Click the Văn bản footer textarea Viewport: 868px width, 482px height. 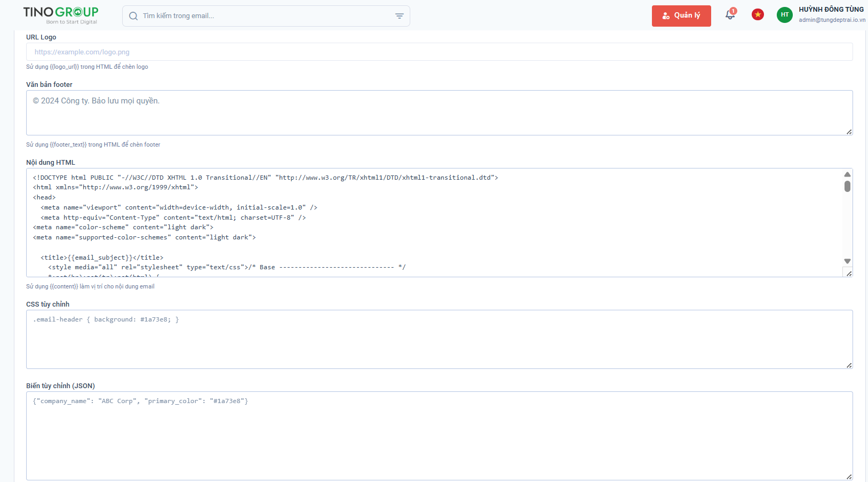[439, 113]
